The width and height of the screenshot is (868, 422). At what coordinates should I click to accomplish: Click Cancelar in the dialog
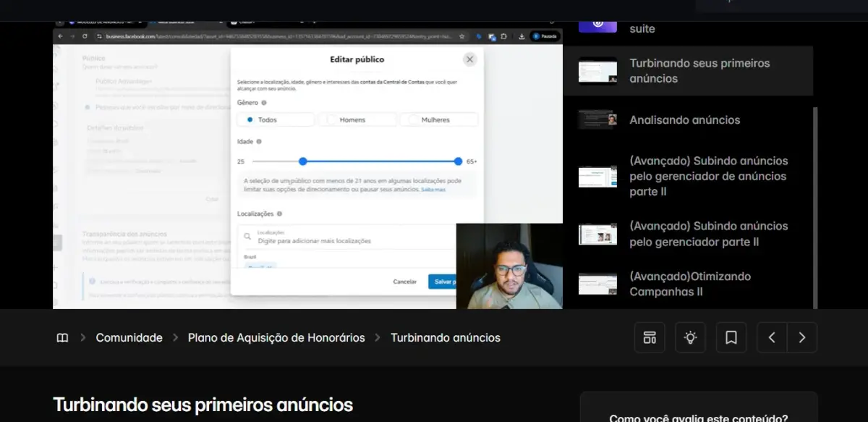pos(405,282)
